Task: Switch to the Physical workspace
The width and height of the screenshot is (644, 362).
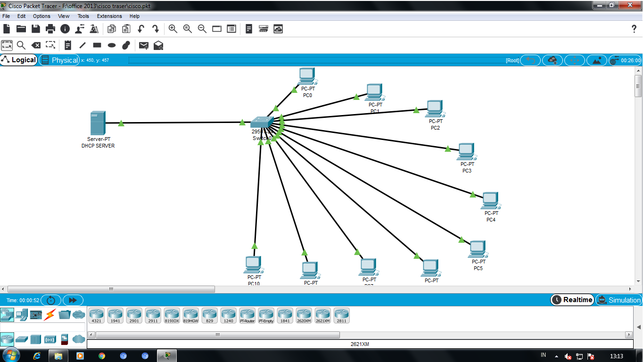Action: click(x=59, y=60)
